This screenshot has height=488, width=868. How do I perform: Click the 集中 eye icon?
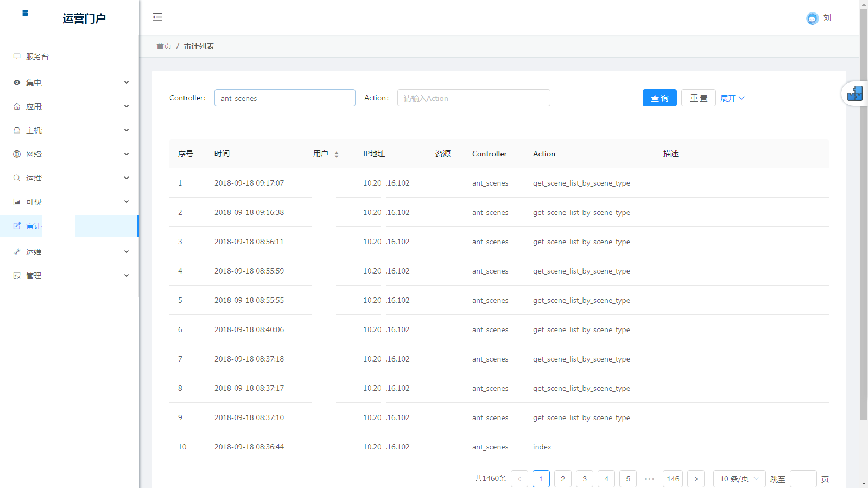(x=17, y=83)
